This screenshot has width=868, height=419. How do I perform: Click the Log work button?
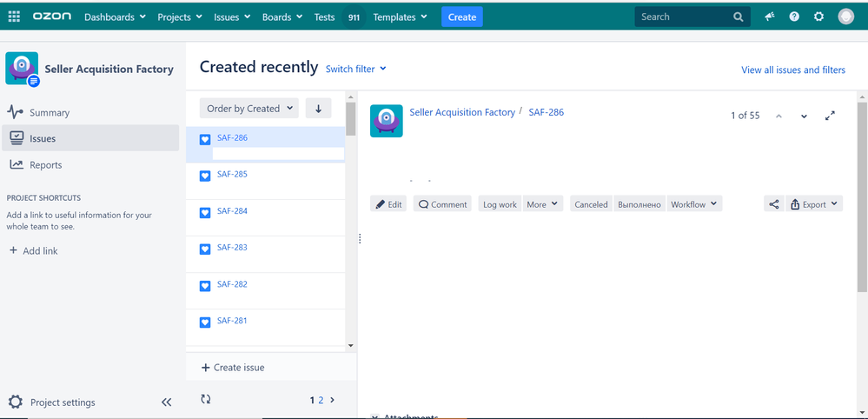coord(500,204)
